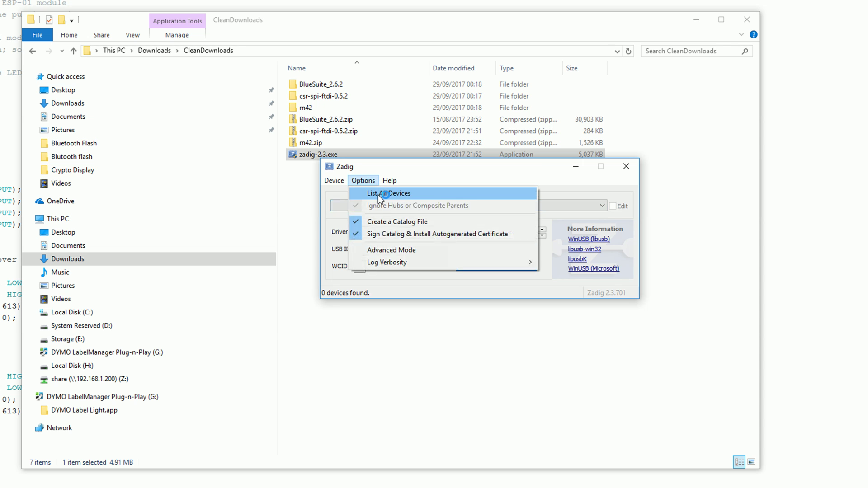Navigate up using back arrow button

click(33, 51)
